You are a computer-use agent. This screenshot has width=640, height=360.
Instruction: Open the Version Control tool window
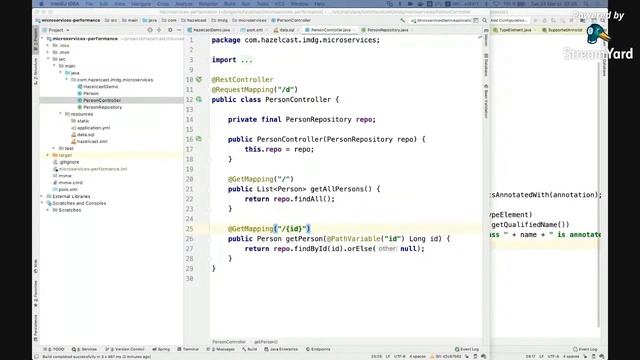coord(125,349)
